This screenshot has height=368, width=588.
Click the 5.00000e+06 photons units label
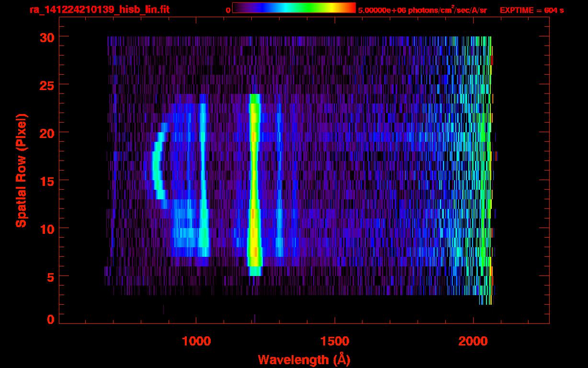422,10
